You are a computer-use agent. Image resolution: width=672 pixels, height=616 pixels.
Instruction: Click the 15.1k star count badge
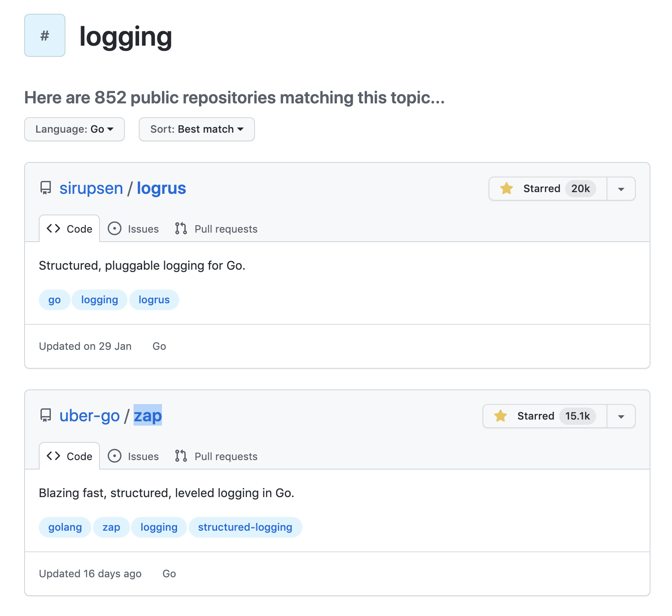pos(578,416)
